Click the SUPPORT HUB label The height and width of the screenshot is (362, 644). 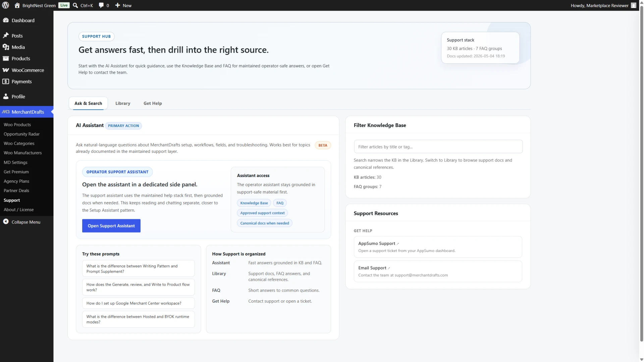click(x=96, y=36)
